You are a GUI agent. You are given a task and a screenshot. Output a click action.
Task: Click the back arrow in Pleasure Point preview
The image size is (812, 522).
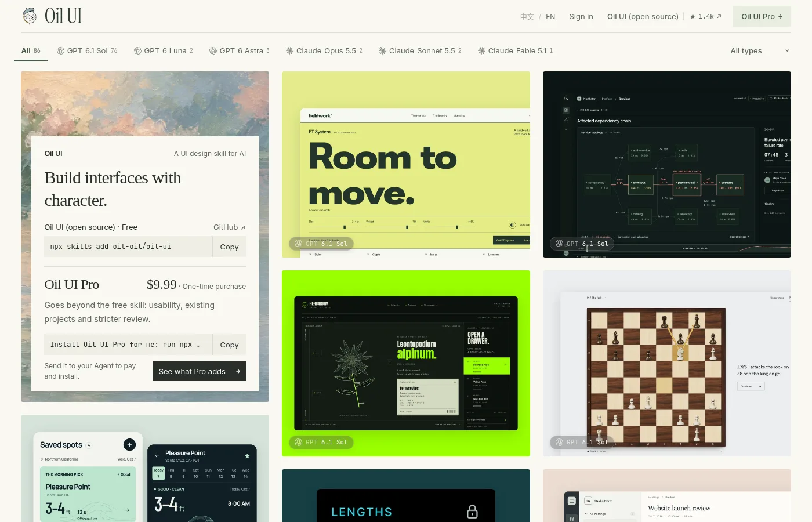coord(157,456)
